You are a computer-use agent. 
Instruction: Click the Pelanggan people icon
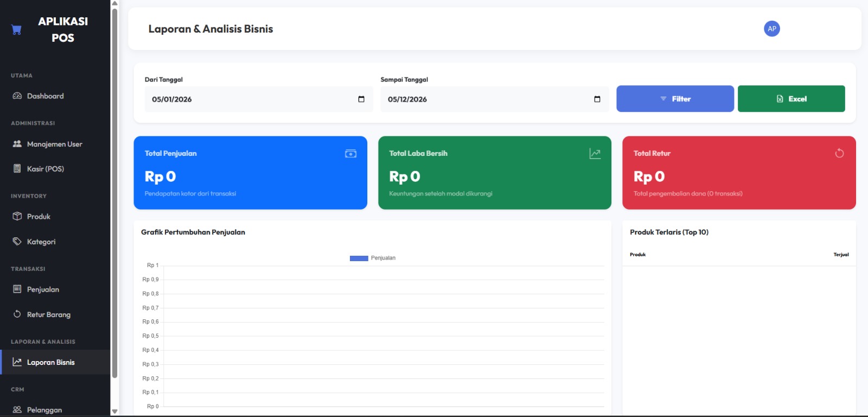point(17,409)
